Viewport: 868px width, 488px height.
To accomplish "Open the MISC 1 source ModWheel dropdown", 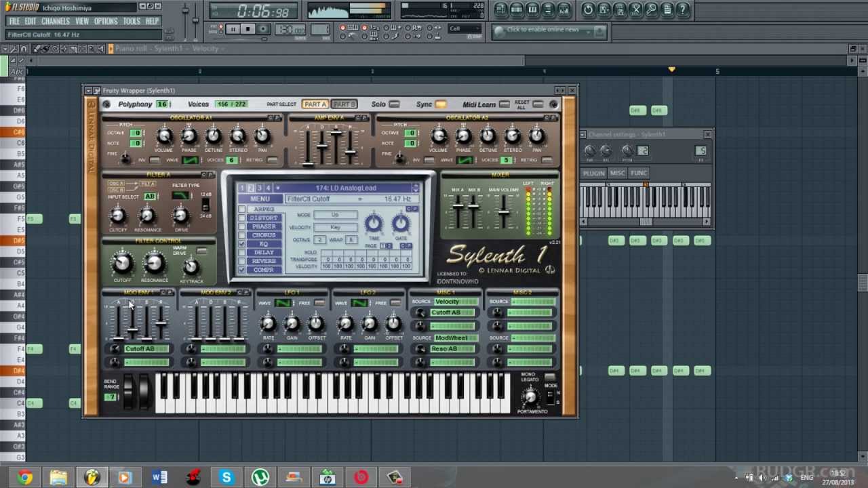I will pyautogui.click(x=455, y=338).
